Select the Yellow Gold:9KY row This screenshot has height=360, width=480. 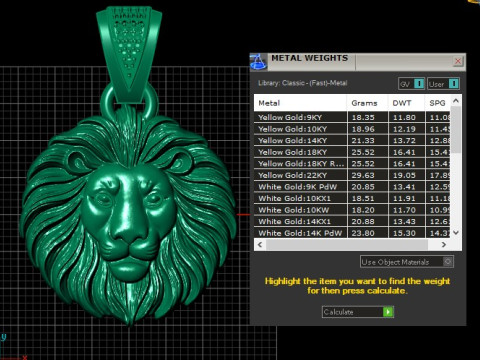pyautogui.click(x=352, y=117)
